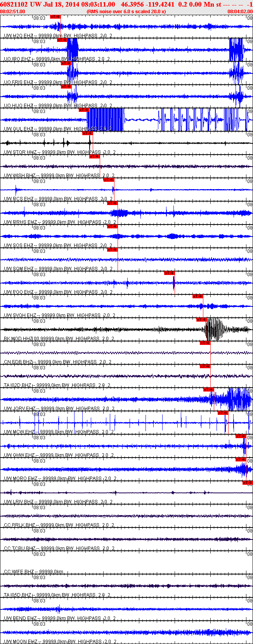
Task: Select the RMS noise scaling note
Action: coord(126,12)
